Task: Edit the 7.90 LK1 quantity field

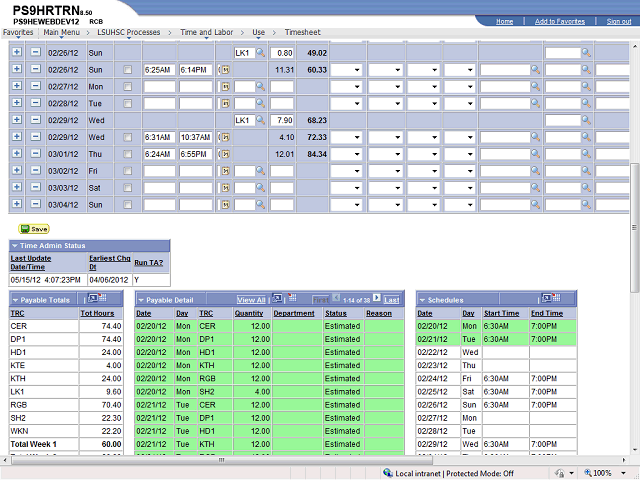Action: coord(282,120)
